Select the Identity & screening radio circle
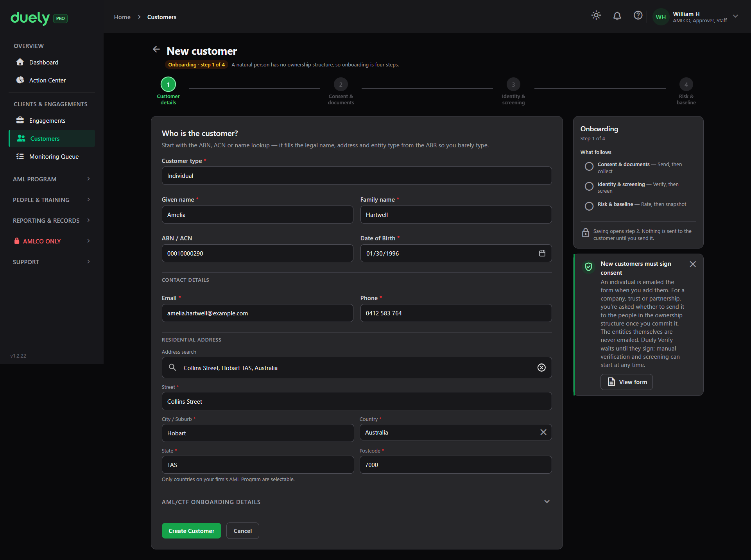Screen dimensions: 751x560 click(589, 186)
